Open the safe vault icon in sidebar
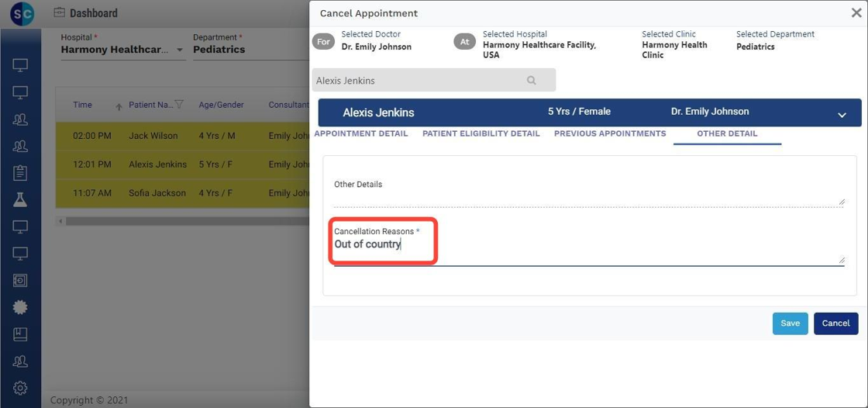This screenshot has width=868, height=408. coord(20,281)
